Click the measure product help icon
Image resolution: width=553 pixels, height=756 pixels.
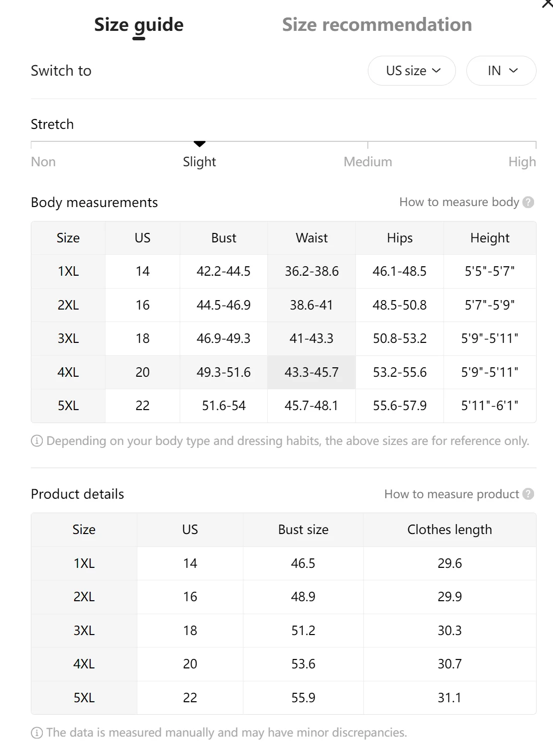point(529,494)
